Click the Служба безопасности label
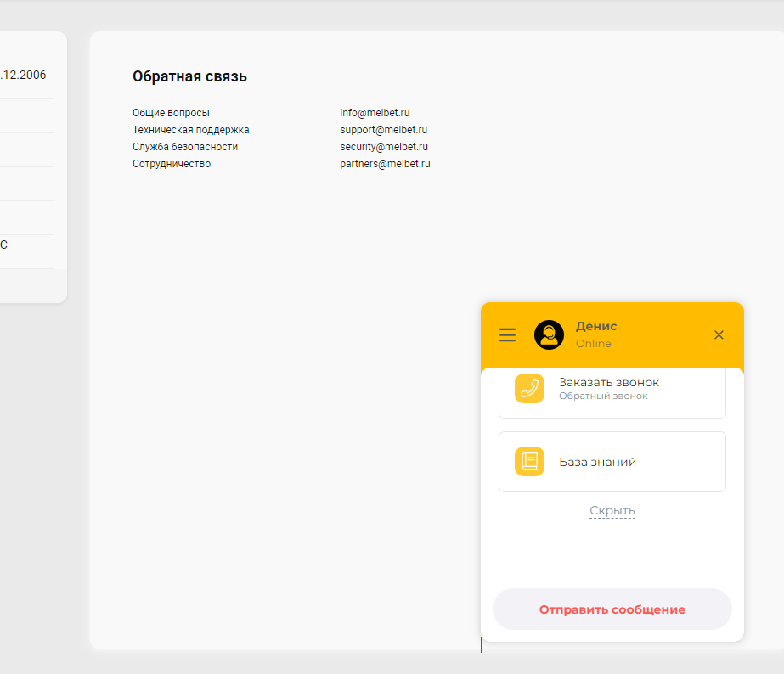Image resolution: width=784 pixels, height=674 pixels. (185, 147)
